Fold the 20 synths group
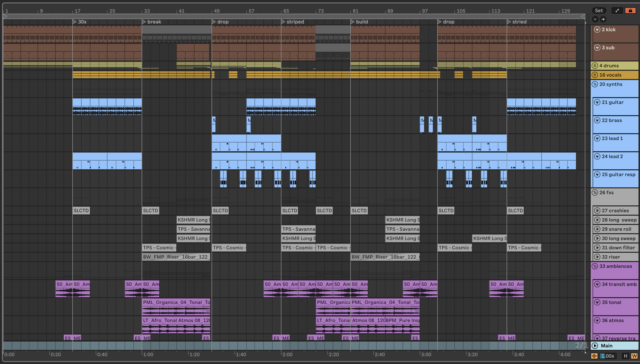This screenshot has width=640, height=364. 595,84
